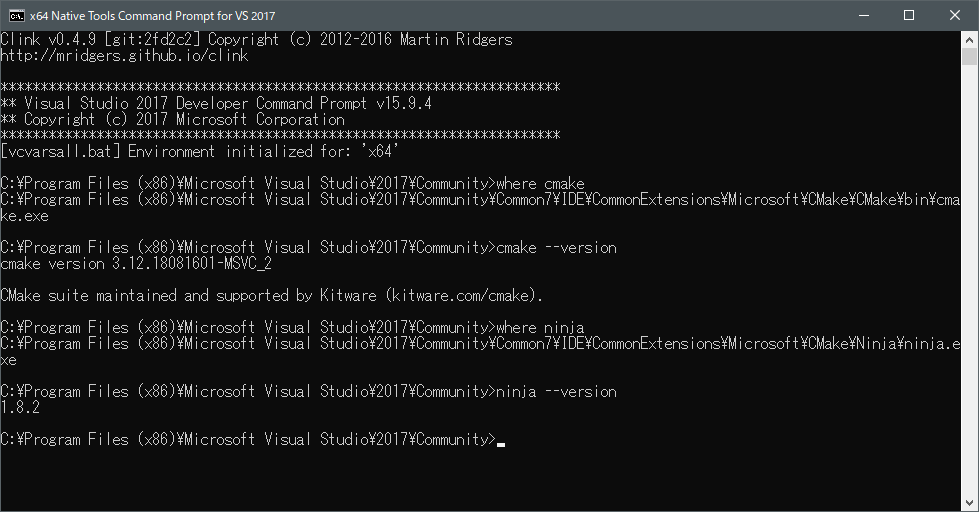Click the http://mridgers.github.io/clink URL text
This screenshot has height=512, width=979.
[124, 56]
